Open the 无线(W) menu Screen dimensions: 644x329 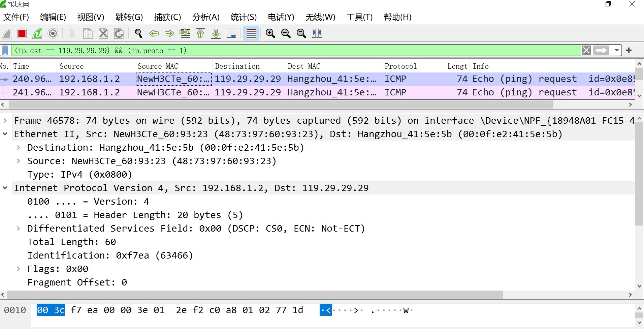pyautogui.click(x=320, y=17)
